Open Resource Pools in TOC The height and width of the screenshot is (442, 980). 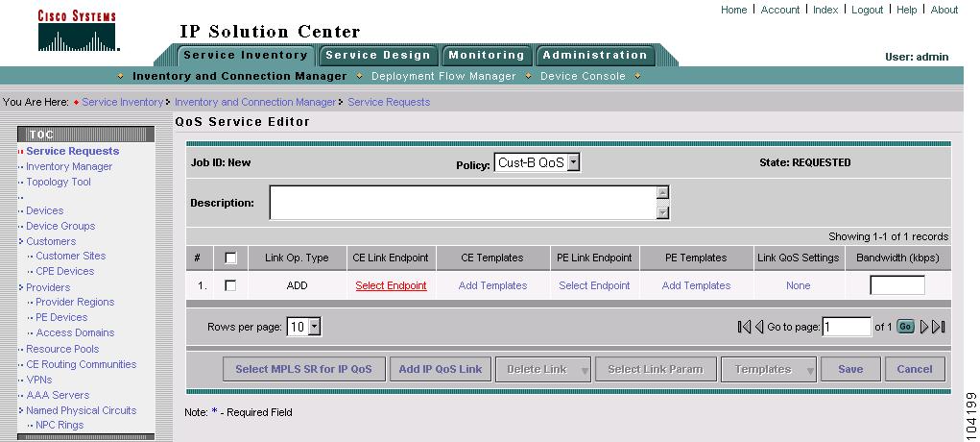pyautogui.click(x=62, y=350)
